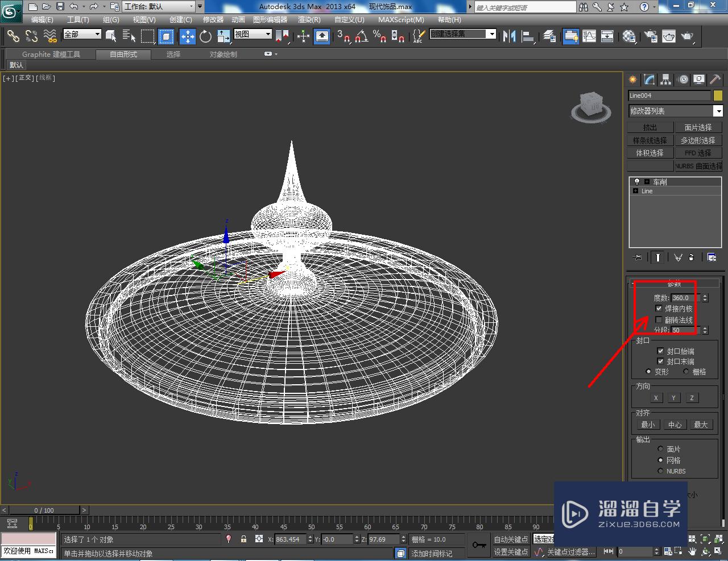Viewport: 728px width, 561px height.
Task: Click the 面片选择 modifier button
Action: (698, 127)
